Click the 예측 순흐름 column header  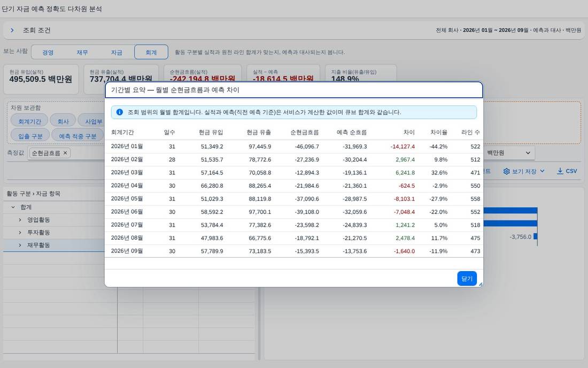pos(352,133)
